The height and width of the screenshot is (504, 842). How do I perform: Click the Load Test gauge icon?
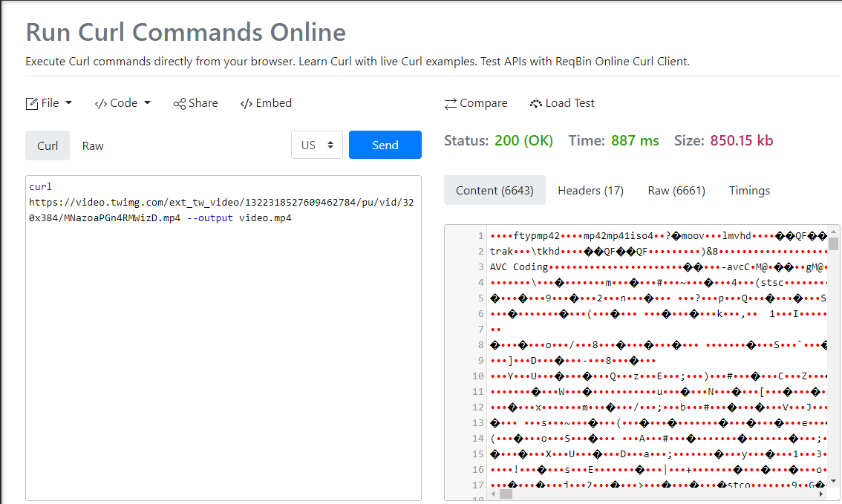point(536,104)
